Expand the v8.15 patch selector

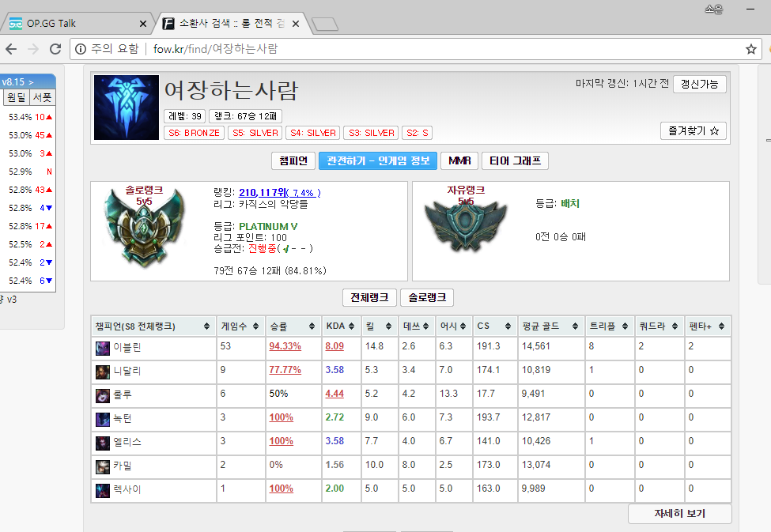point(17,81)
